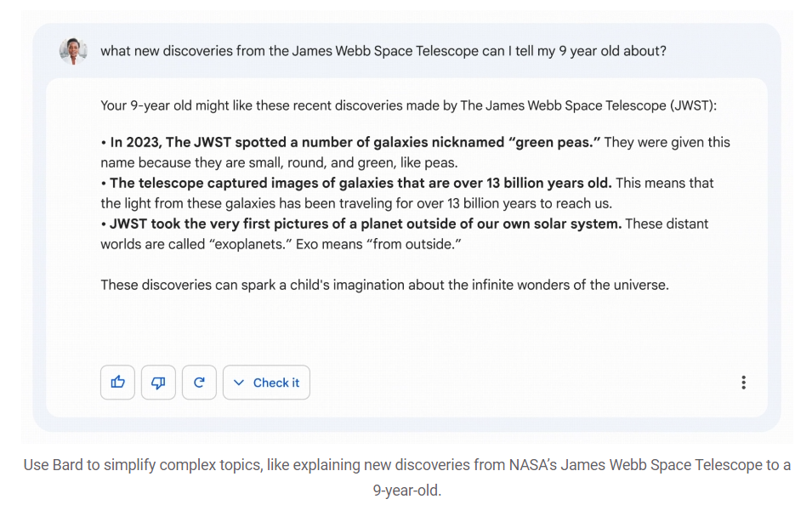Open the three-dot more options menu

pos(743,383)
